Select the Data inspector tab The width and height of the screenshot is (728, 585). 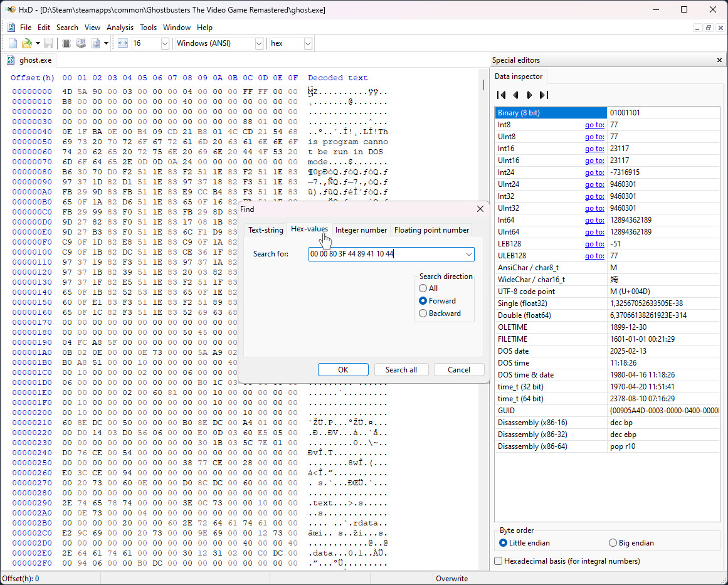[519, 76]
